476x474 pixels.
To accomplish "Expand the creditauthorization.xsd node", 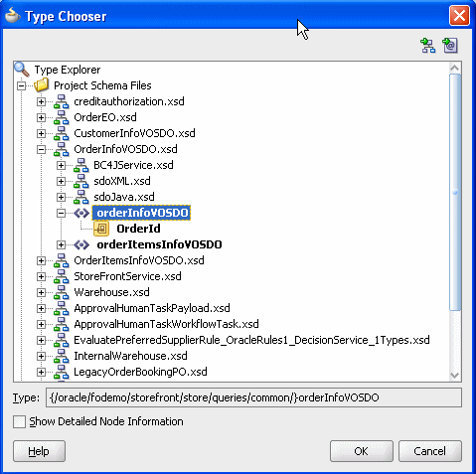I will (x=41, y=101).
